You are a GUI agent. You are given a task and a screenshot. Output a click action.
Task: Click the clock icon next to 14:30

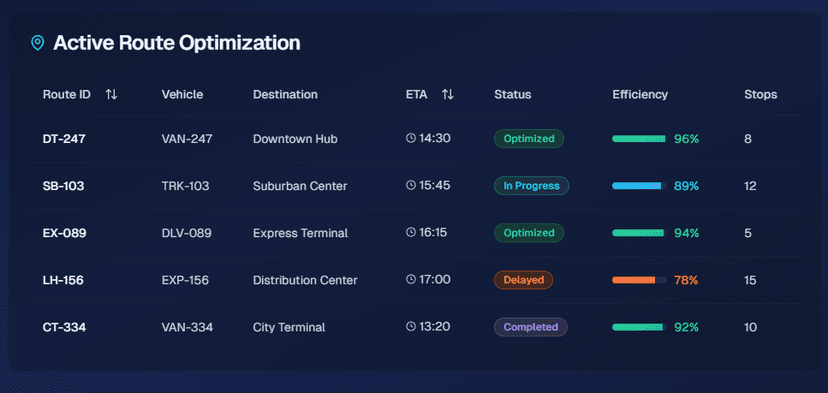(411, 138)
